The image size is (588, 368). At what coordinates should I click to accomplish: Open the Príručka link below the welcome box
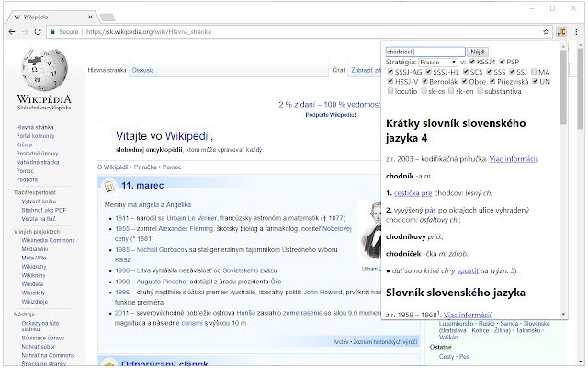[x=145, y=167]
